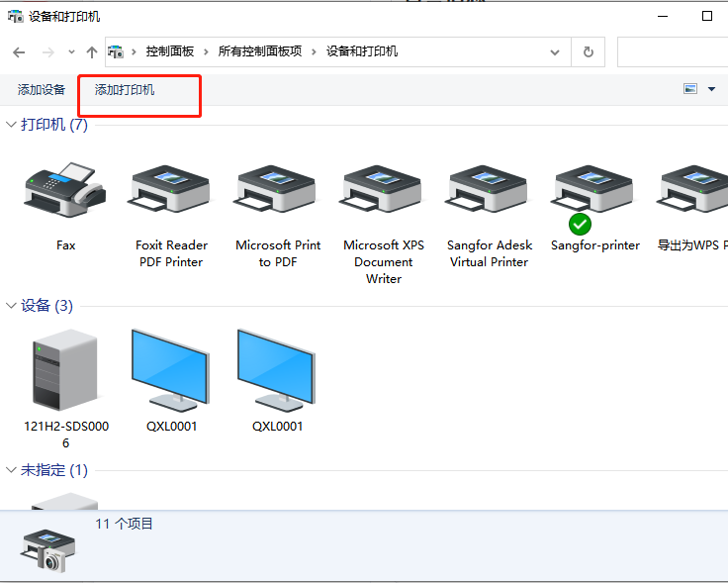Click the 'Sangfor-printer' label text

click(x=595, y=245)
